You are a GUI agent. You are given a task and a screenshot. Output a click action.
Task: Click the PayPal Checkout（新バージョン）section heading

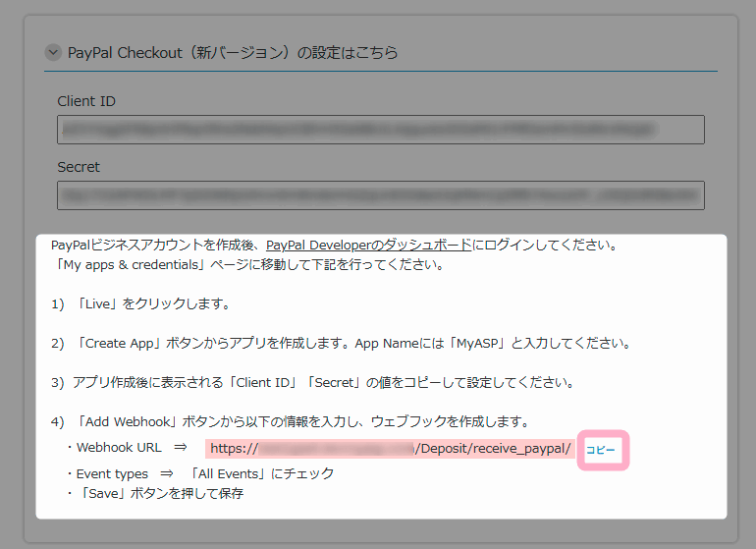(x=233, y=53)
